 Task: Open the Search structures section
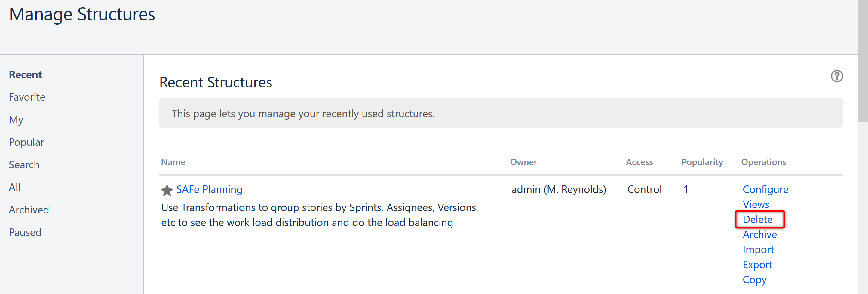(24, 164)
